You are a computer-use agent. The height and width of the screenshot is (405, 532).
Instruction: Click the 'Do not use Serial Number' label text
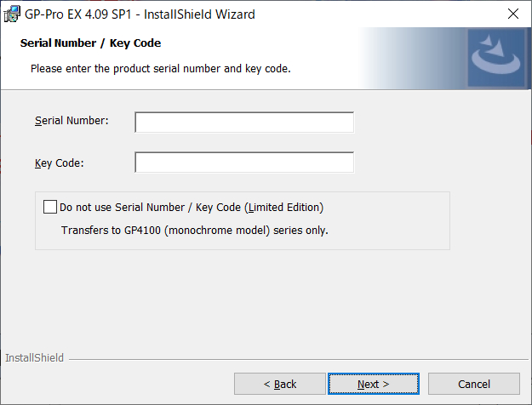[x=192, y=208]
